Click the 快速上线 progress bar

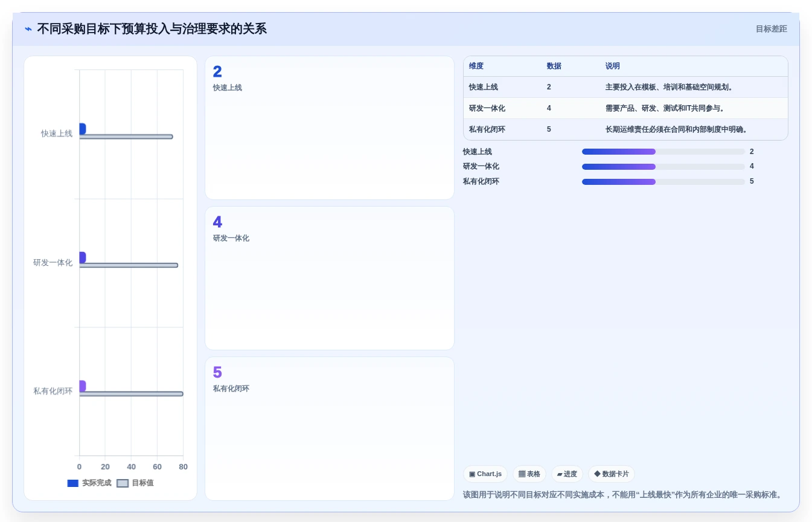coord(663,152)
